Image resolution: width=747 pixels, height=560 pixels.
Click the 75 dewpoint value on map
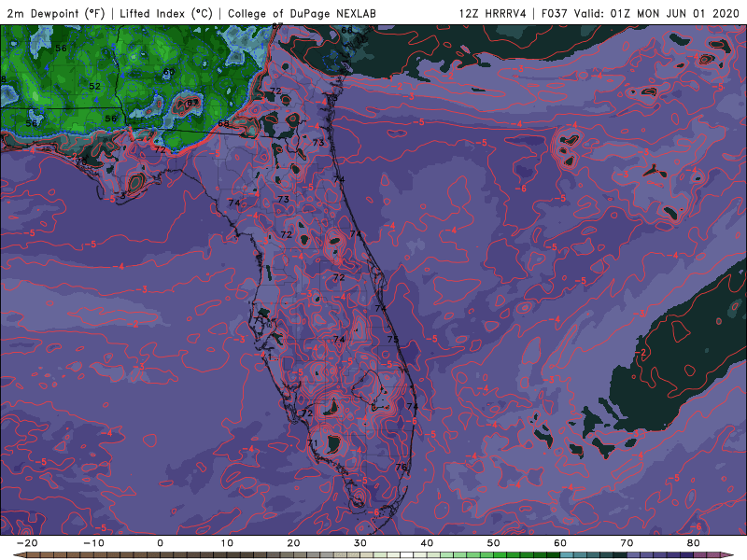coord(393,339)
